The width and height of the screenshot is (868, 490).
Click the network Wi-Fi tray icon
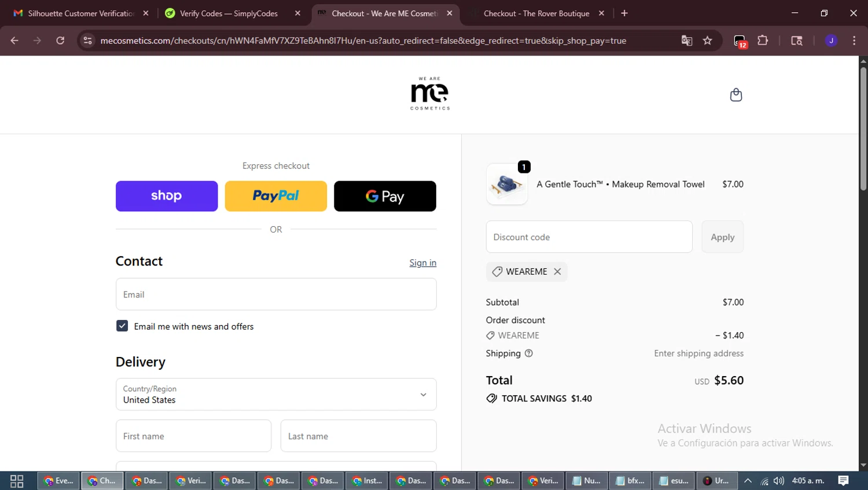[764, 481]
